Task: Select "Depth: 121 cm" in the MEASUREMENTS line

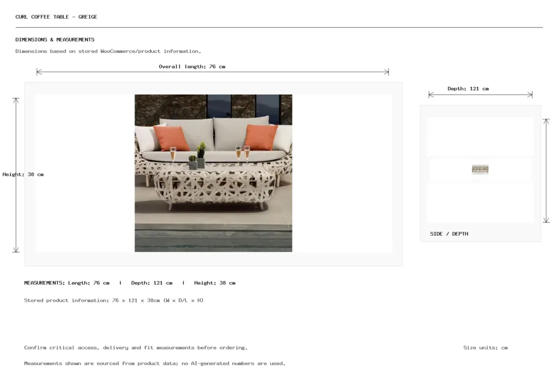Action: [x=152, y=283]
